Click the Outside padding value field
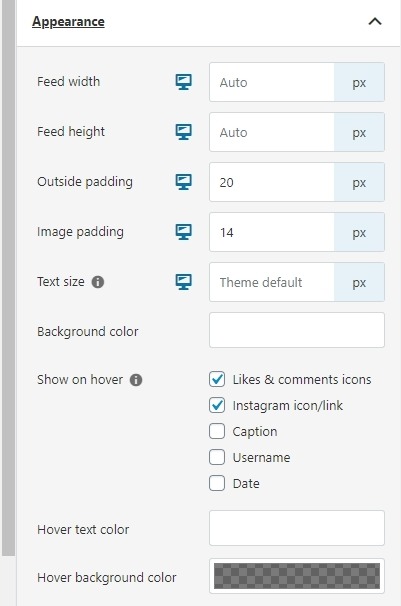 pyautogui.click(x=272, y=182)
